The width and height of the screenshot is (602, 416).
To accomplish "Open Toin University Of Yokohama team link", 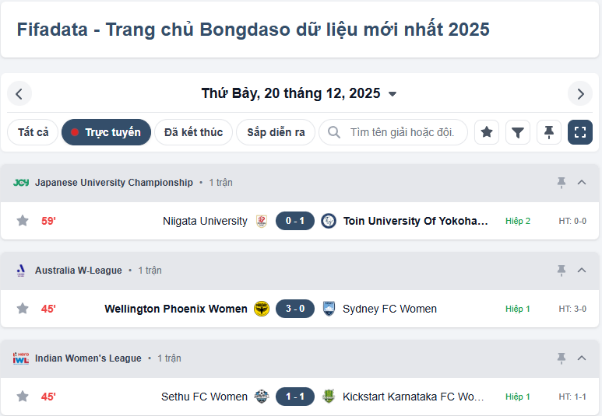I will pyautogui.click(x=416, y=221).
